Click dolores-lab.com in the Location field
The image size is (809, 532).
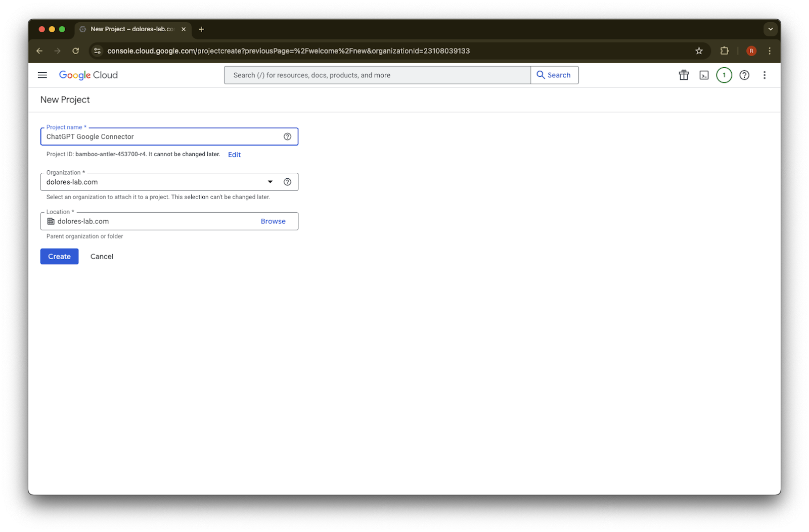[x=83, y=221]
